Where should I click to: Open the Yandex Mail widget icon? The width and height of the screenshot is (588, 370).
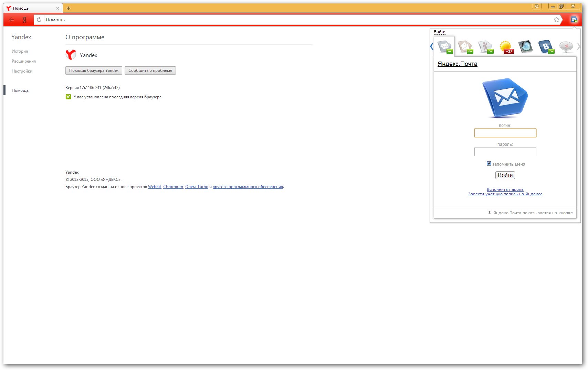[445, 47]
